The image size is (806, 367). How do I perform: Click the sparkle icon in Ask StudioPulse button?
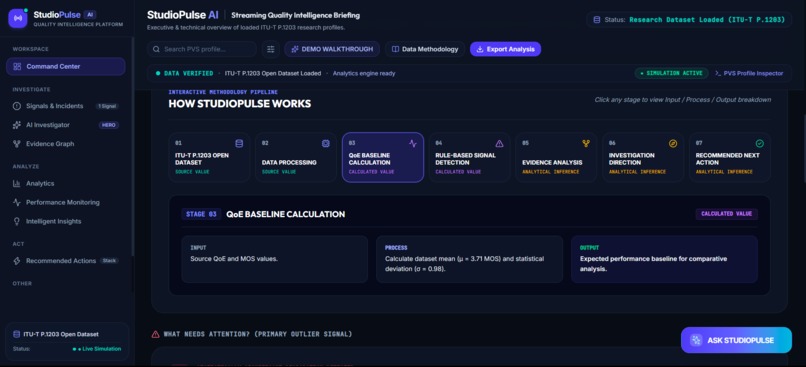pyautogui.click(x=697, y=340)
